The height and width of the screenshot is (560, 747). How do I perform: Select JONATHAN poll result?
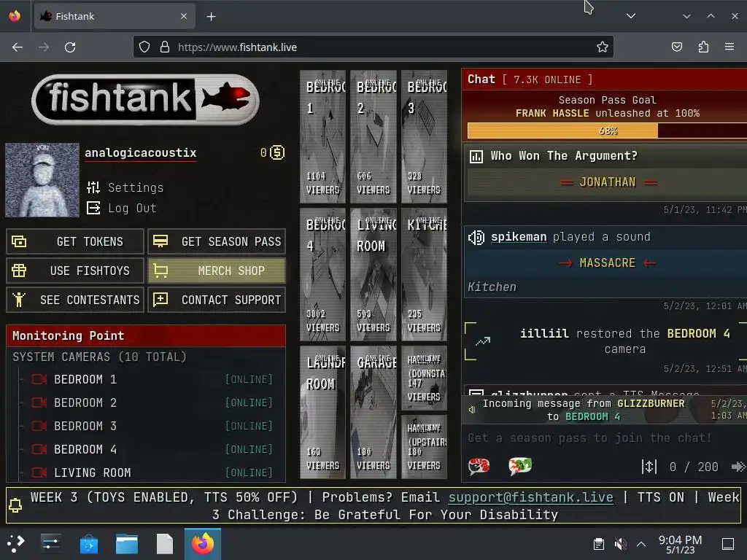point(608,182)
